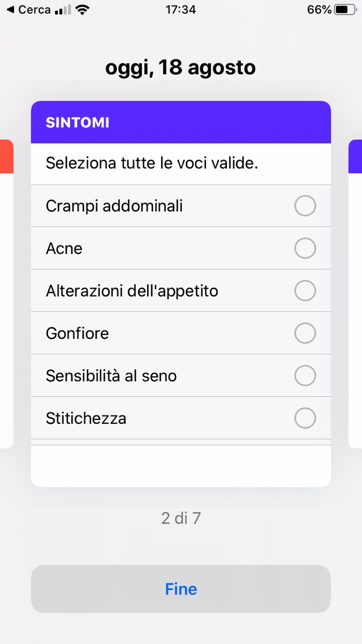Screen dimensions: 362x644
Task: Tap the Wi-Fi status icon
Action: [83, 10]
